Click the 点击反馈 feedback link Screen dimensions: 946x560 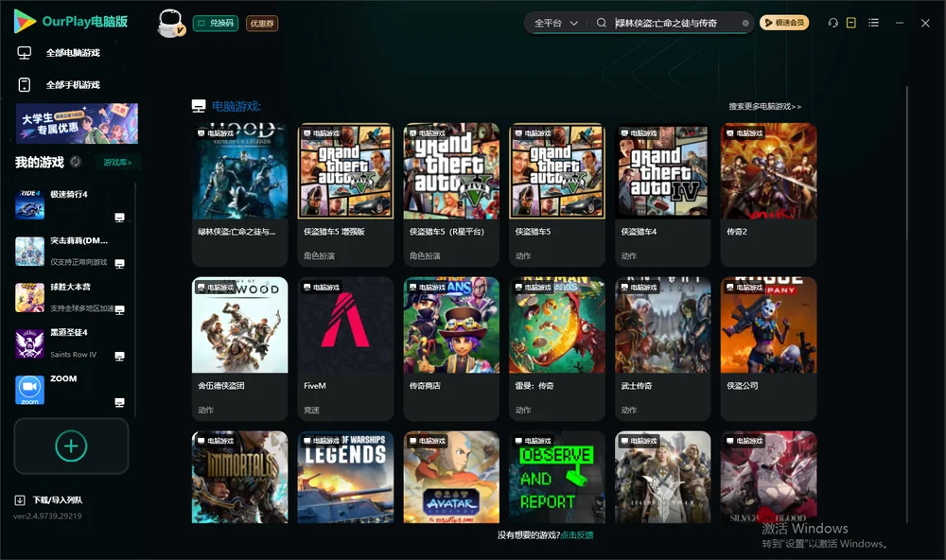(577, 535)
